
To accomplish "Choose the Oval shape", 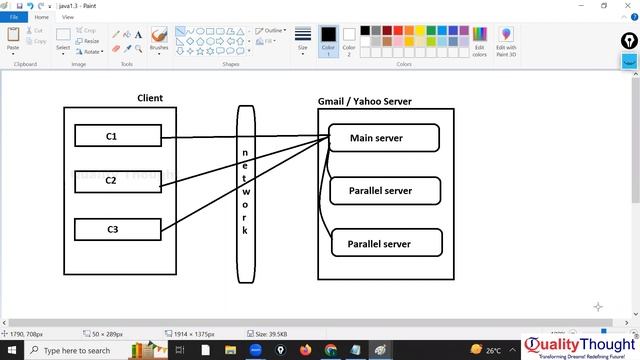I will (200, 31).
